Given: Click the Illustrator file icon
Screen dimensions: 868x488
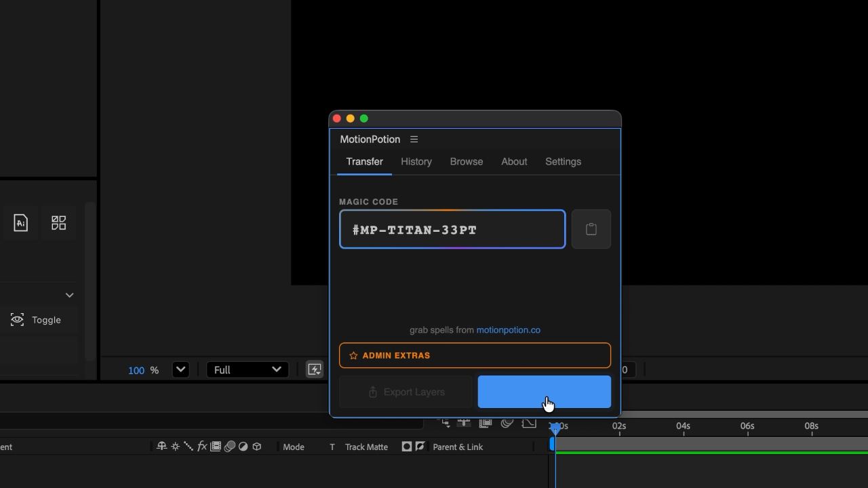Looking at the screenshot, I should click(x=20, y=222).
